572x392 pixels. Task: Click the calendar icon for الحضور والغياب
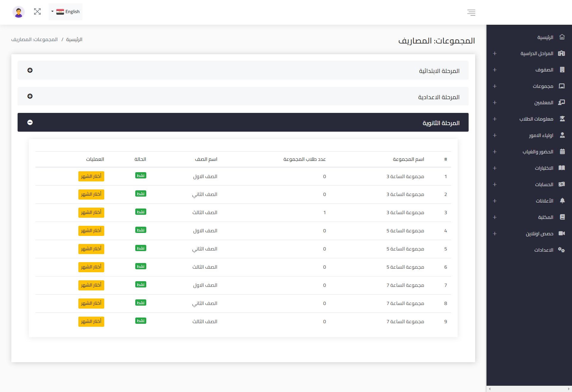click(562, 152)
